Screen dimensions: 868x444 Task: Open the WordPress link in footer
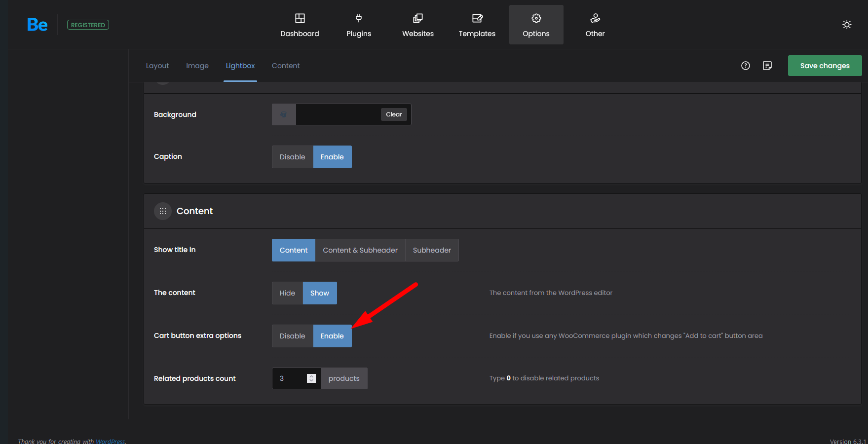110,441
